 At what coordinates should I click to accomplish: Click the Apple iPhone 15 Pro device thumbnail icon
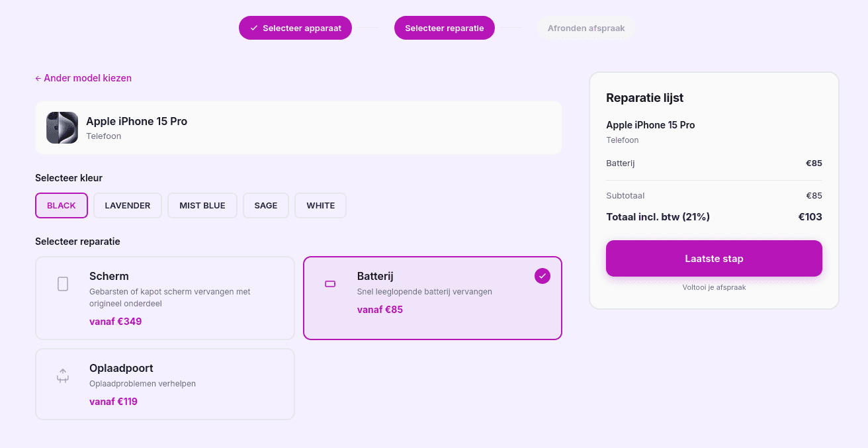[x=62, y=127]
